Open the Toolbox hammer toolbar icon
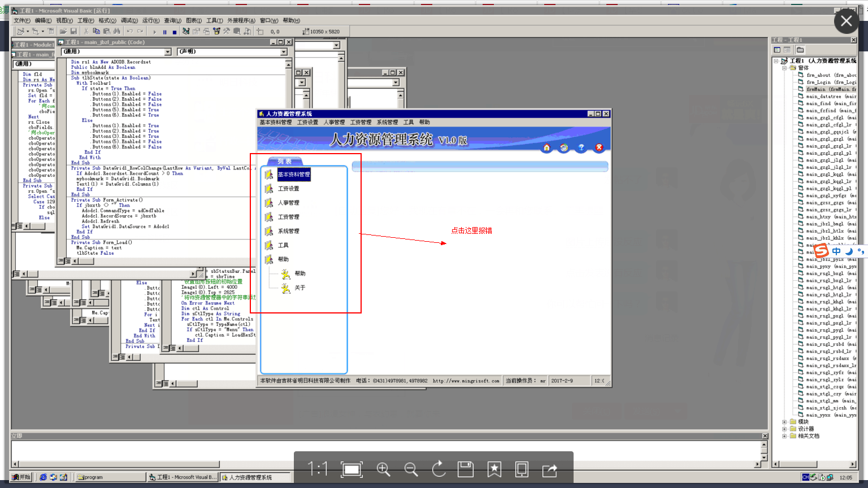The image size is (868, 488). [227, 32]
